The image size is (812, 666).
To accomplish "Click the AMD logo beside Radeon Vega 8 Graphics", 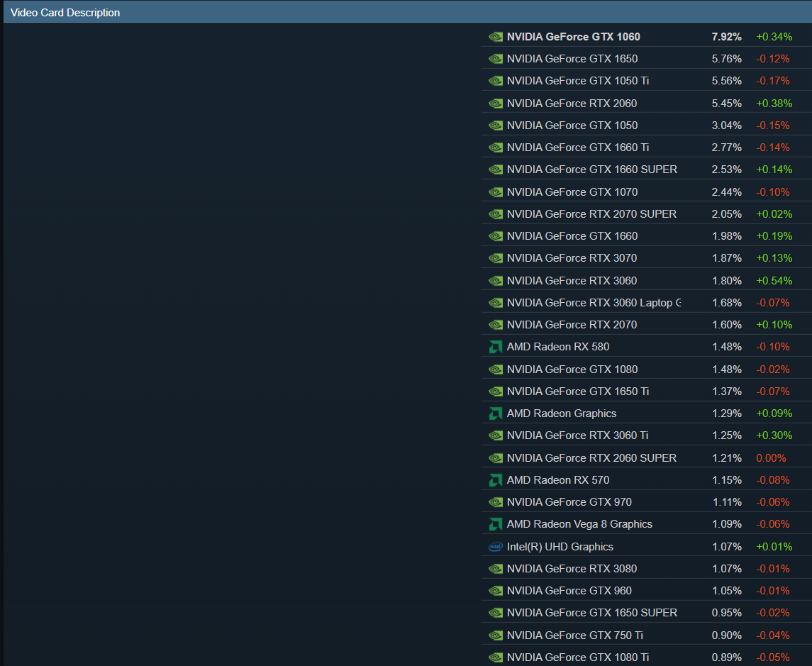I will [x=496, y=524].
